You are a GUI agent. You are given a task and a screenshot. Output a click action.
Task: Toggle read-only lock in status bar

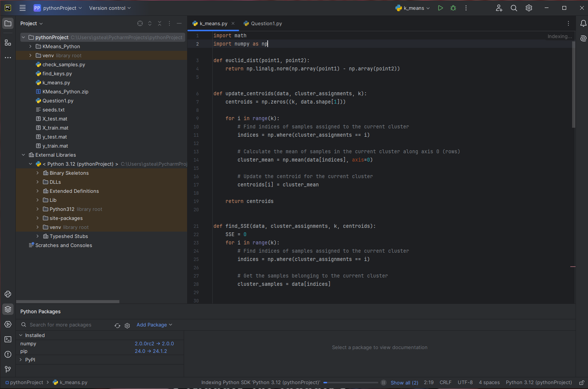coord(582,383)
